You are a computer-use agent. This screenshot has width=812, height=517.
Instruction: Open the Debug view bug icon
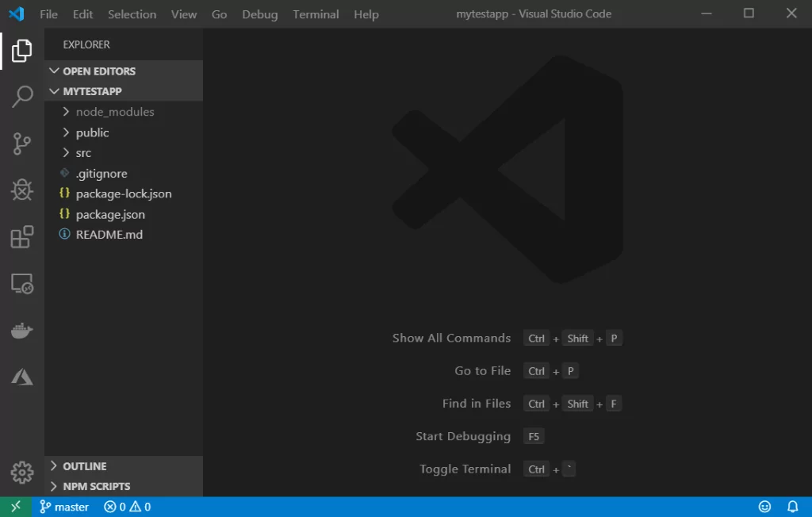click(x=21, y=190)
